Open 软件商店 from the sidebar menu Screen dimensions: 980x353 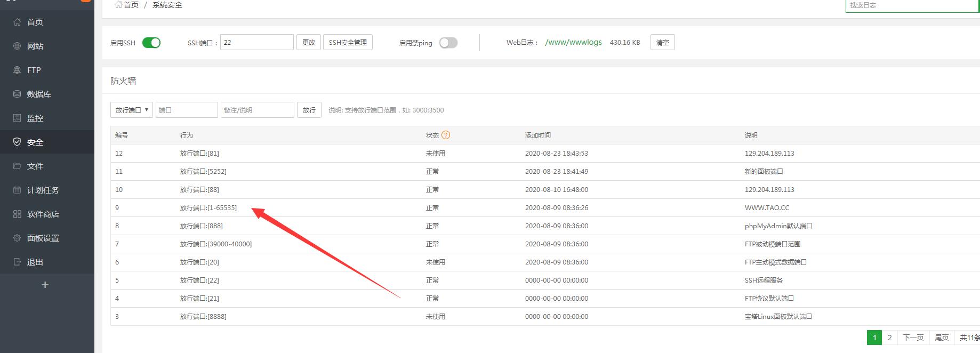coord(43,214)
